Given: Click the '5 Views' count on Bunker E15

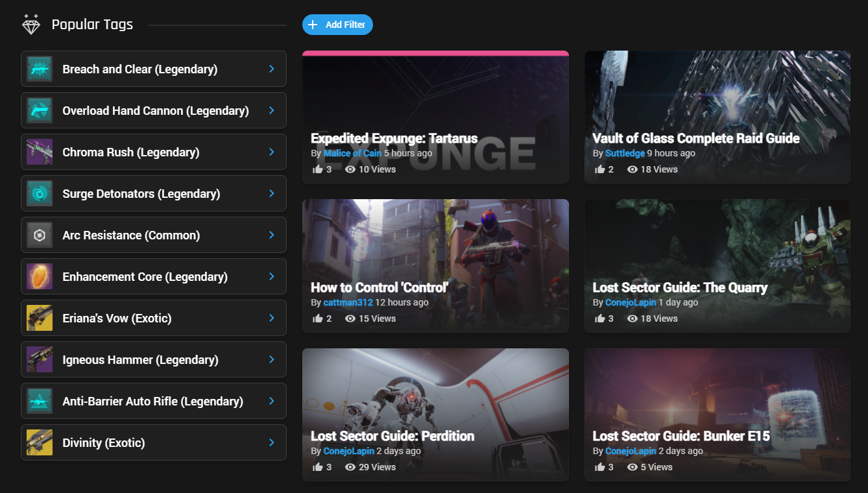Looking at the screenshot, I should 657,467.
